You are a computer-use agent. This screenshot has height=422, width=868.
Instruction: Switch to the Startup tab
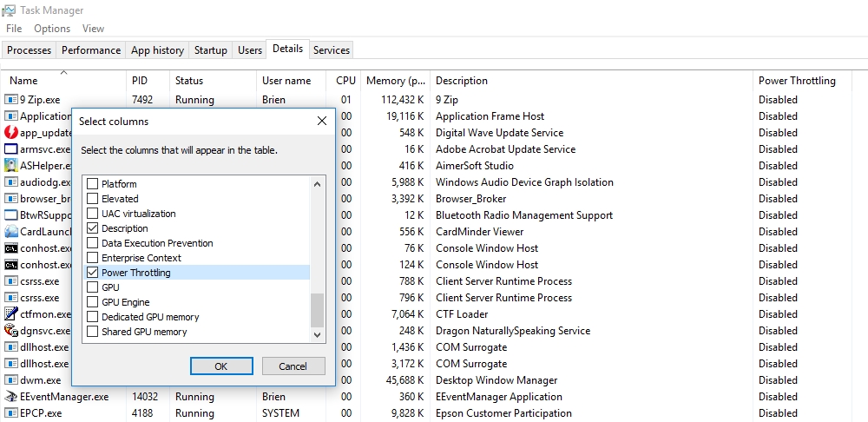tap(210, 49)
